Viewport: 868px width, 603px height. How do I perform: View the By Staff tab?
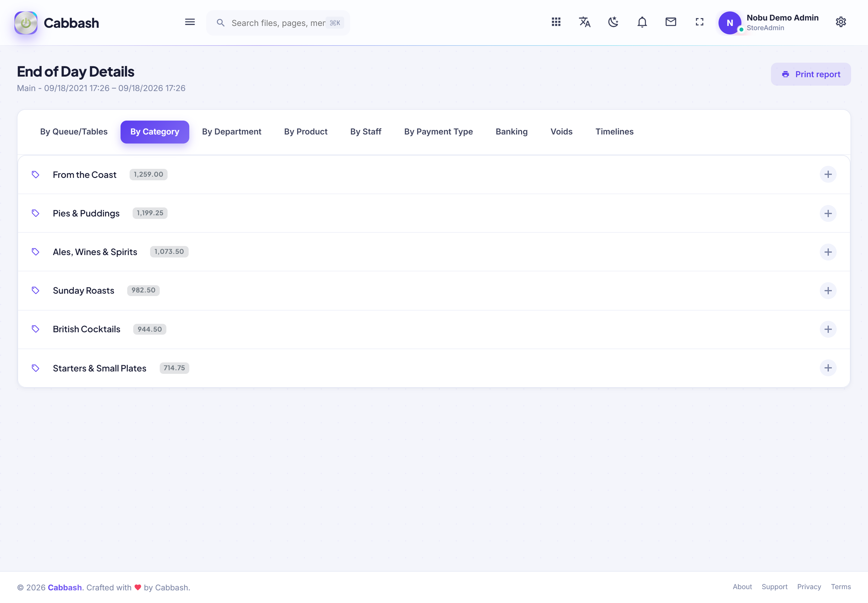tap(366, 131)
